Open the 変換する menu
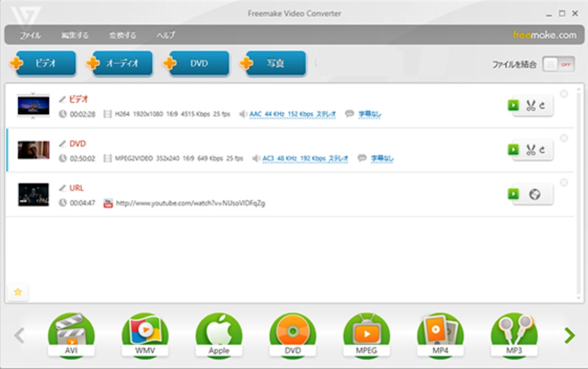 pos(123,35)
